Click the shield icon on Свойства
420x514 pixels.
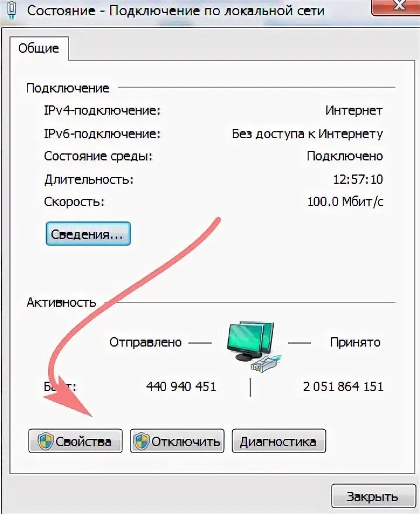click(x=45, y=441)
